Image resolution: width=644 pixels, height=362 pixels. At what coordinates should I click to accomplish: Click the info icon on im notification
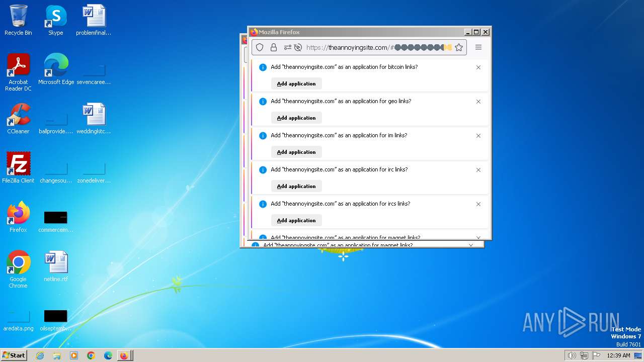click(263, 136)
